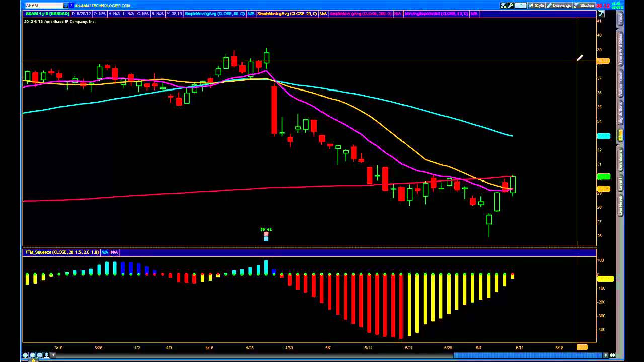Open the Studies menu
Screen dimensions: 644x362
coord(584,6)
